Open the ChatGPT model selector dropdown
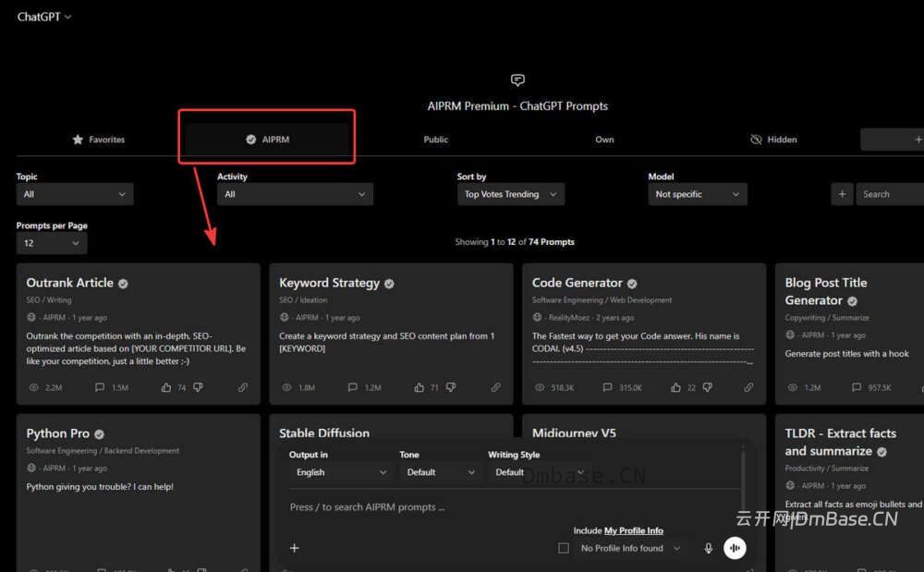This screenshot has width=924, height=572. tap(44, 17)
